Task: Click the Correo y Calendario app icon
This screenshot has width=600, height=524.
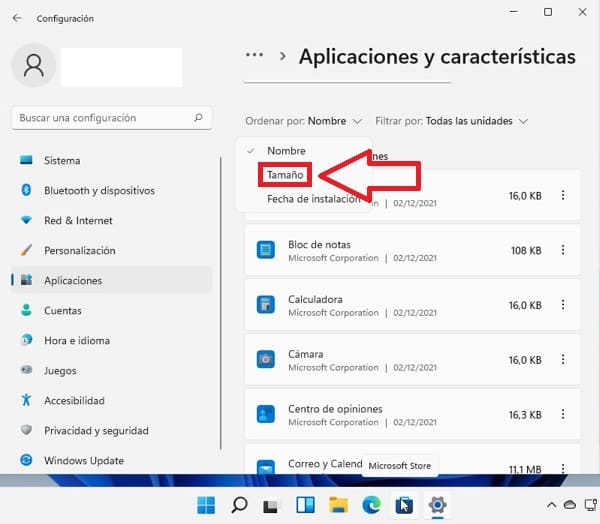Action: [x=266, y=467]
